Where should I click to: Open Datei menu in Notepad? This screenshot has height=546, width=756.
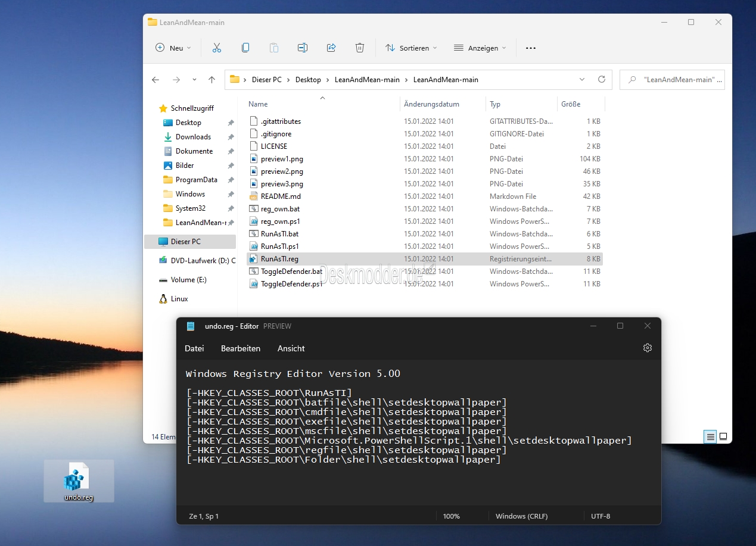[x=194, y=348]
